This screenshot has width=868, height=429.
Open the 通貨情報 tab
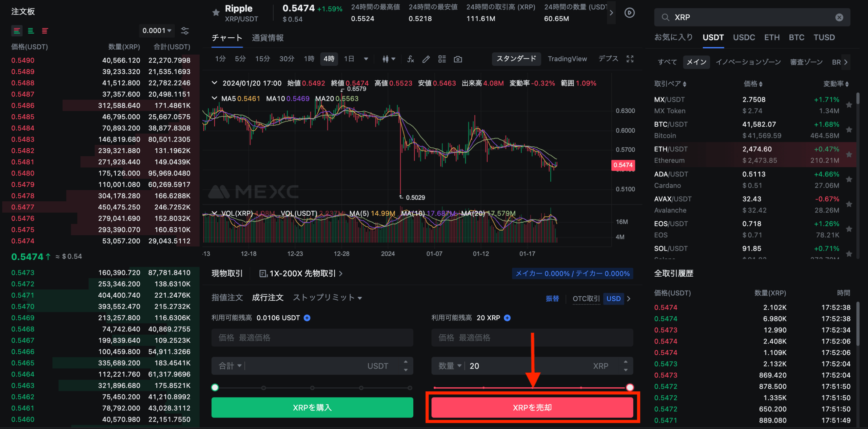268,38
